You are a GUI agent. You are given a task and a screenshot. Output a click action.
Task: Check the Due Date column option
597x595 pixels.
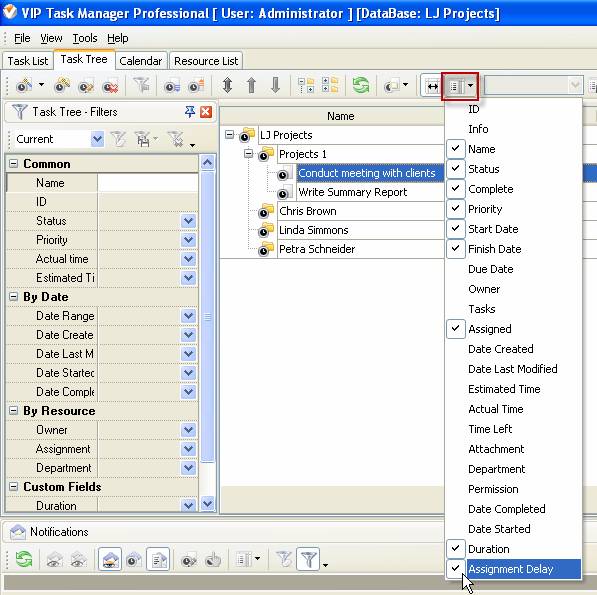point(490,269)
